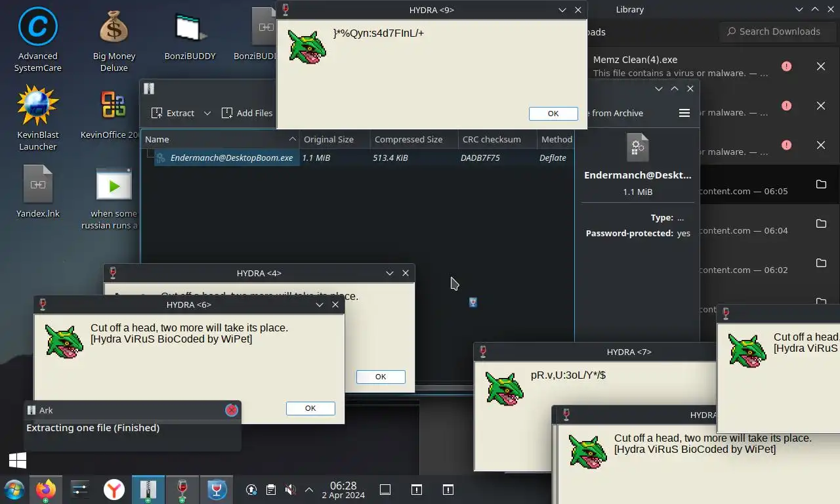
Task: Click the dragon image in HYDRA <6>
Action: (x=64, y=341)
